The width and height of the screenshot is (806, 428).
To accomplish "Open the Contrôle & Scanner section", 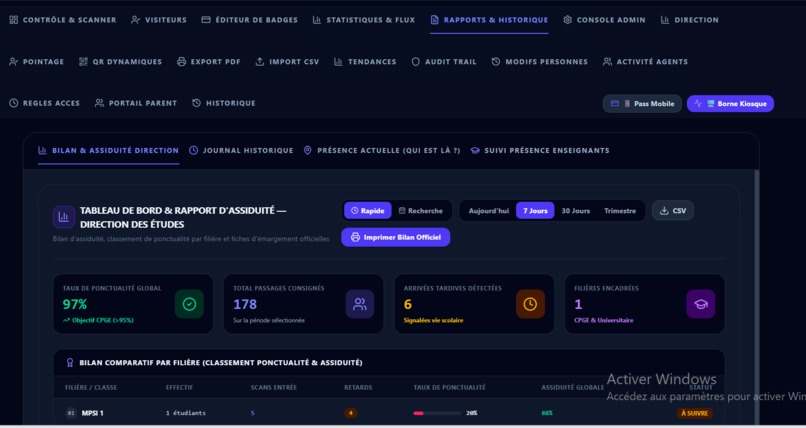I will click(63, 20).
